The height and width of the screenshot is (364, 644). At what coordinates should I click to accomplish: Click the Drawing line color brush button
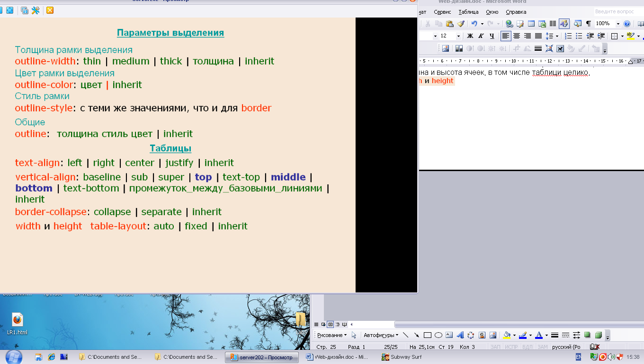coord(522,335)
